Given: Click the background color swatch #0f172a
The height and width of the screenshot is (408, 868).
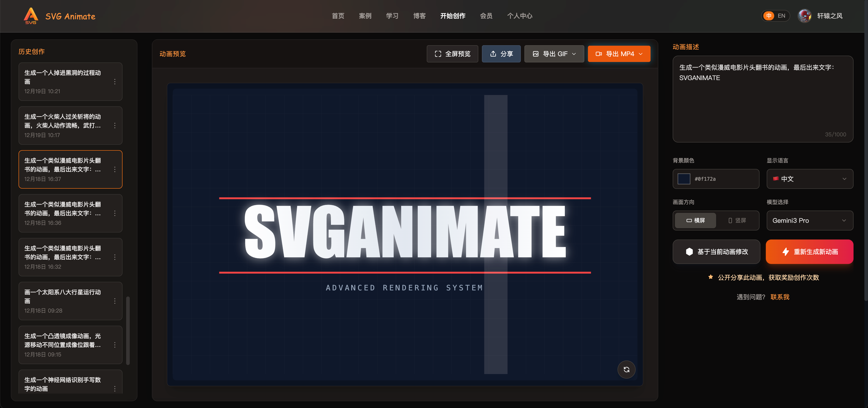Looking at the screenshot, I should [684, 179].
